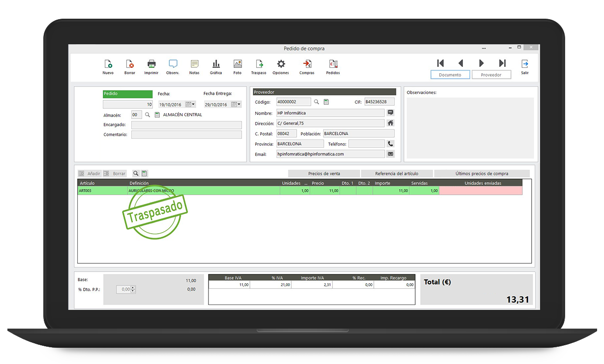Click the Traspaso transfer icon
Screen dimensions: 604x364
pyautogui.click(x=259, y=64)
